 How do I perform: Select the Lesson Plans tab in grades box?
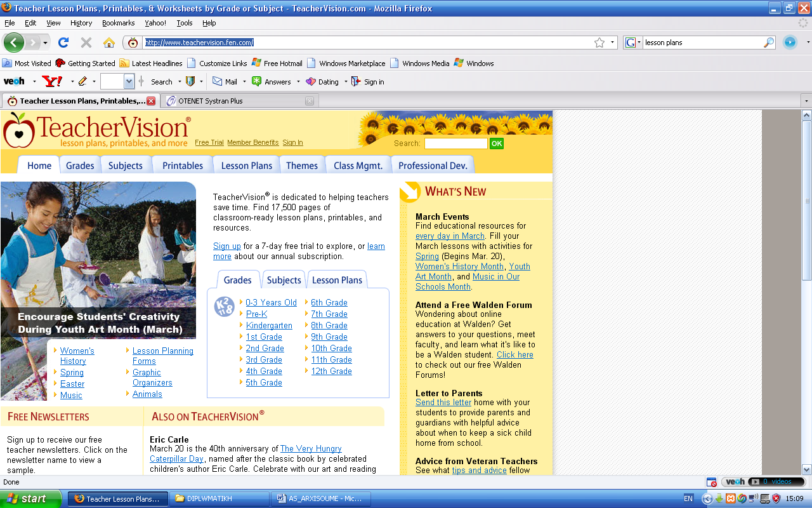[337, 280]
